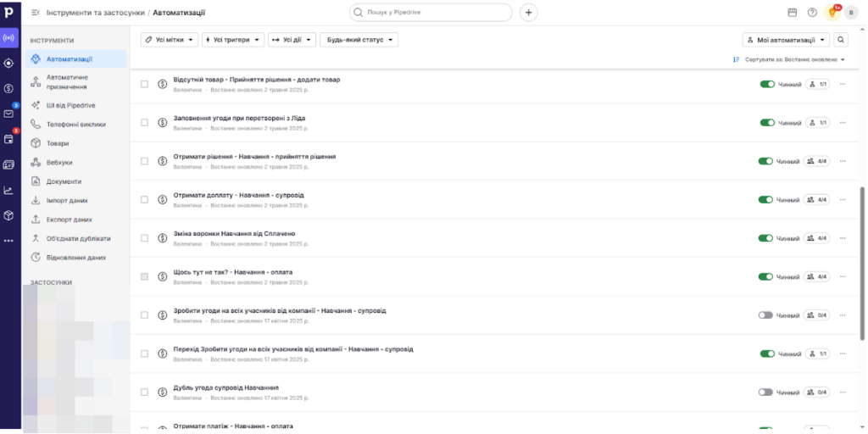This screenshot has width=868, height=434.
Task: Open Products box icon in left rail
Action: click(x=8, y=215)
